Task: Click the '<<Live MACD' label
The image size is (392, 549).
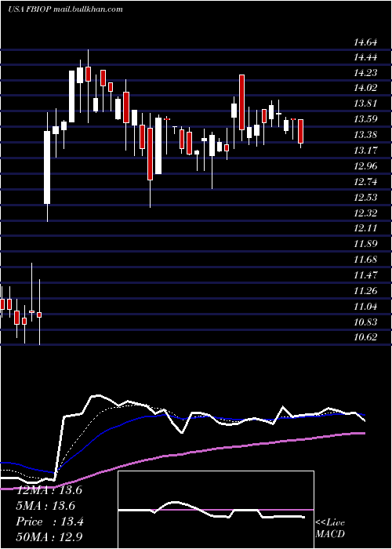Action: (x=330, y=529)
